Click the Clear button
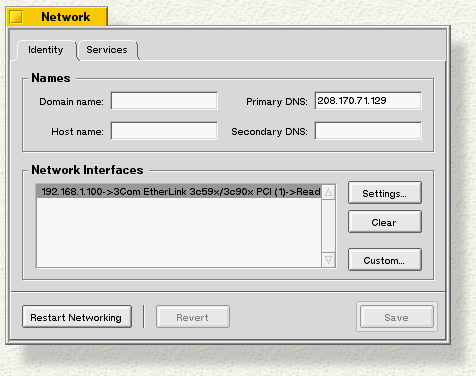Viewport: 476px width, 376px height. (x=385, y=222)
